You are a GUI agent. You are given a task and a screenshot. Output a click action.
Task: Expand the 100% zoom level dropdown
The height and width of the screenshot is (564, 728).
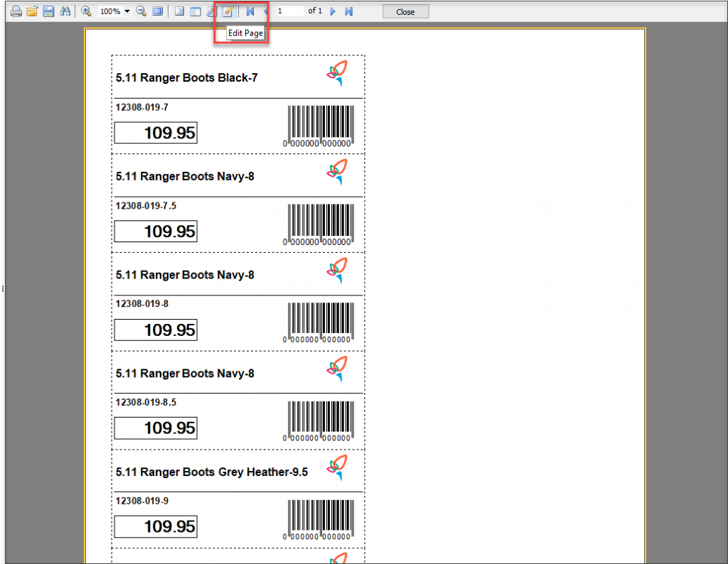(127, 12)
